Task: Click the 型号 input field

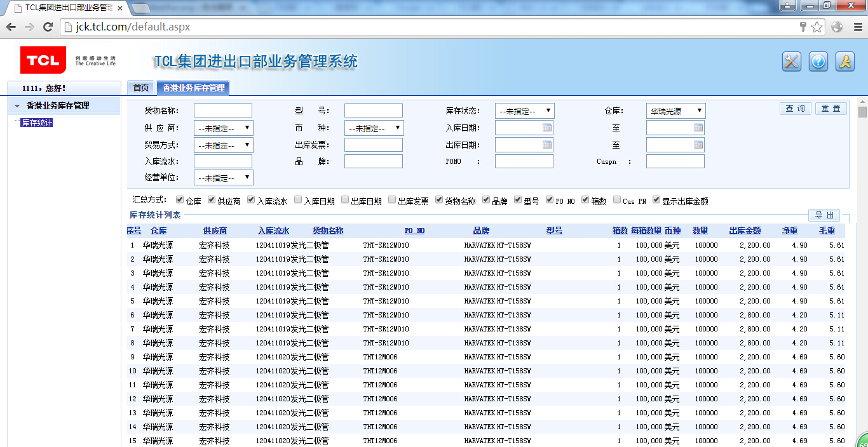Action: pyautogui.click(x=374, y=110)
